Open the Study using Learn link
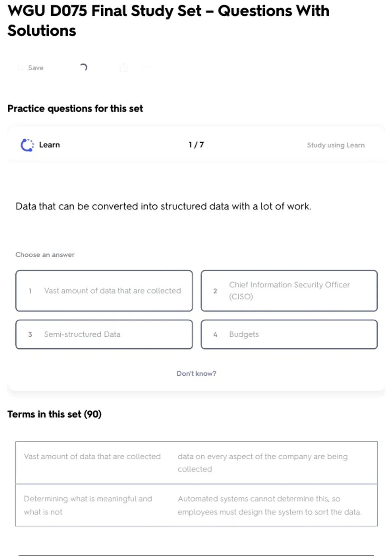392x556 pixels. 335,145
